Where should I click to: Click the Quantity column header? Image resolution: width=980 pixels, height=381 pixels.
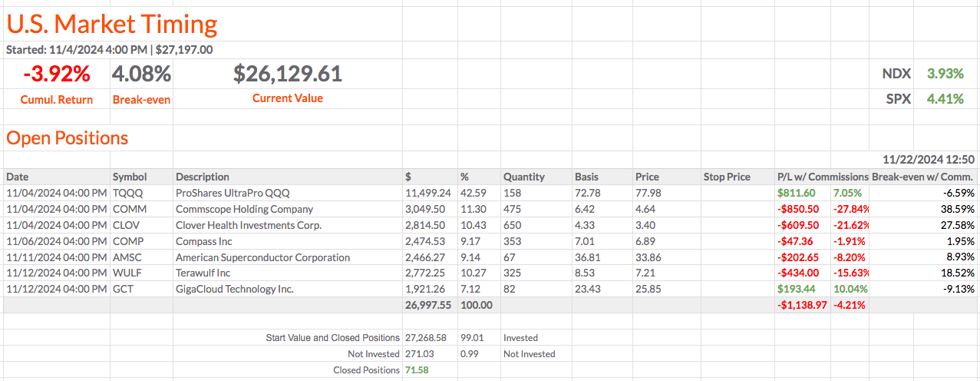pyautogui.click(x=524, y=177)
